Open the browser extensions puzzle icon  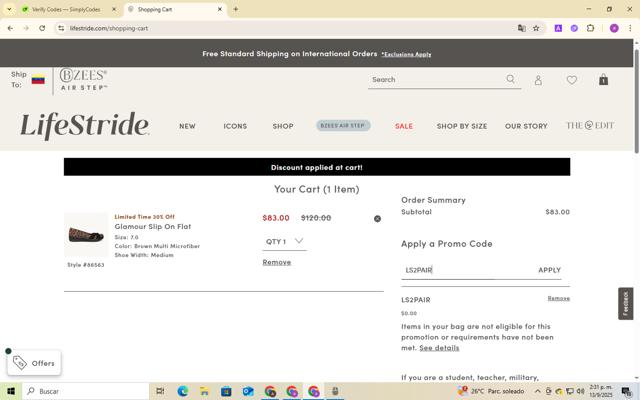[x=590, y=28]
